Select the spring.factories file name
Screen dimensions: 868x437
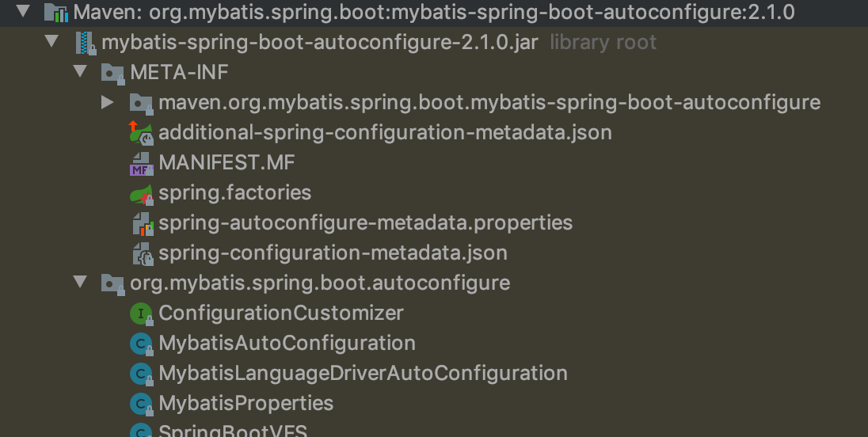tap(234, 193)
